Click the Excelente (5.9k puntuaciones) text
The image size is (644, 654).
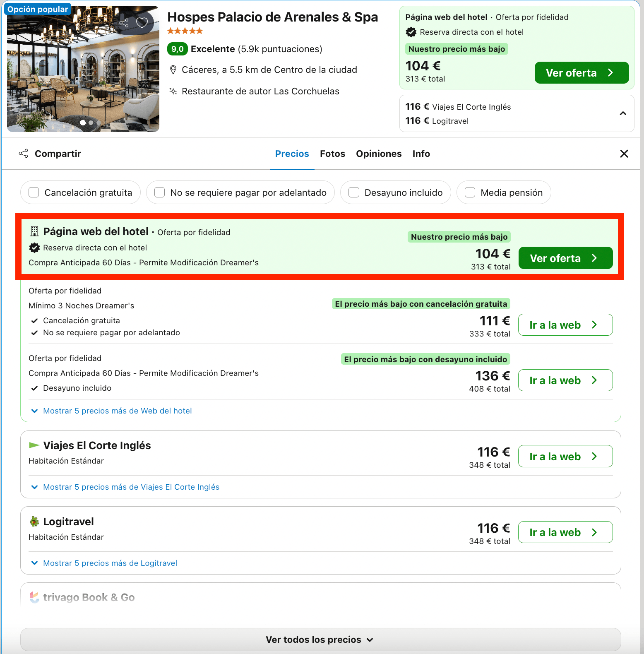pyautogui.click(x=257, y=49)
